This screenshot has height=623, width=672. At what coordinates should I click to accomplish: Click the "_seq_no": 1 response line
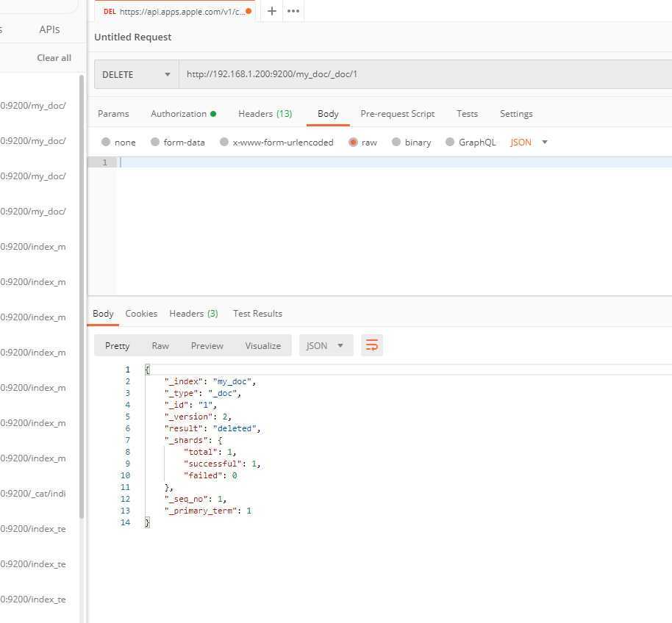coord(196,500)
